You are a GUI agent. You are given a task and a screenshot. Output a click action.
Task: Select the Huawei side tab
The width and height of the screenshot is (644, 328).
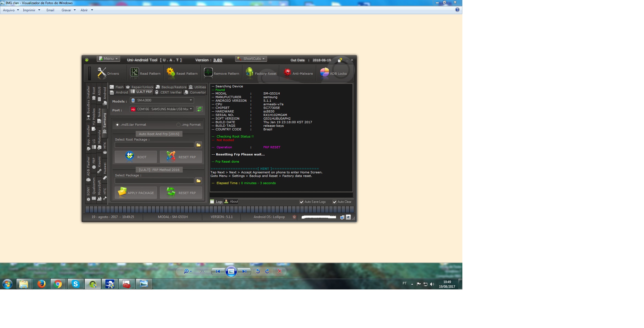[x=105, y=171]
